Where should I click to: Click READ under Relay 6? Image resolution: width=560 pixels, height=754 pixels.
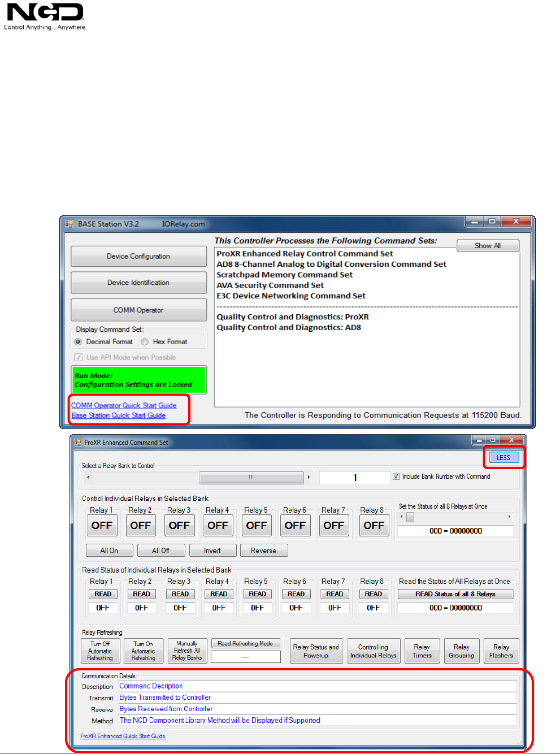coord(296,594)
